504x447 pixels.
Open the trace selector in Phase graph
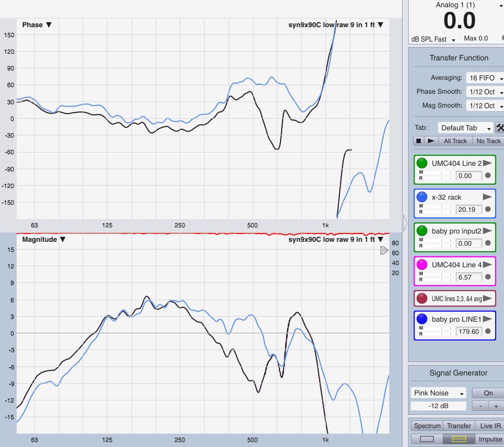click(x=336, y=25)
